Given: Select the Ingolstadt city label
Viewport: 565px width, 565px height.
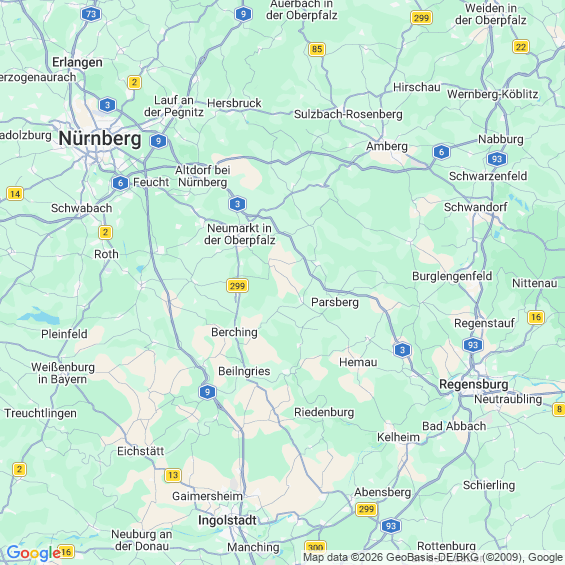Looking at the screenshot, I should [x=227, y=520].
